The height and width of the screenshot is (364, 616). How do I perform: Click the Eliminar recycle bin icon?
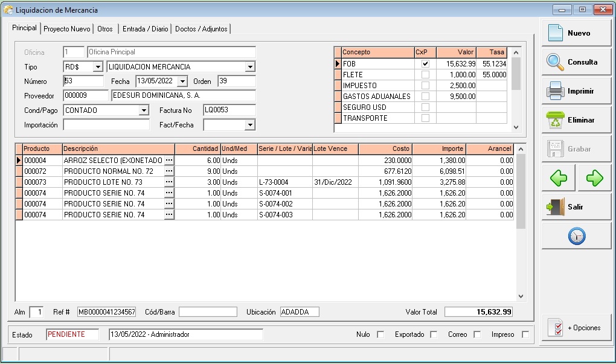tap(555, 120)
